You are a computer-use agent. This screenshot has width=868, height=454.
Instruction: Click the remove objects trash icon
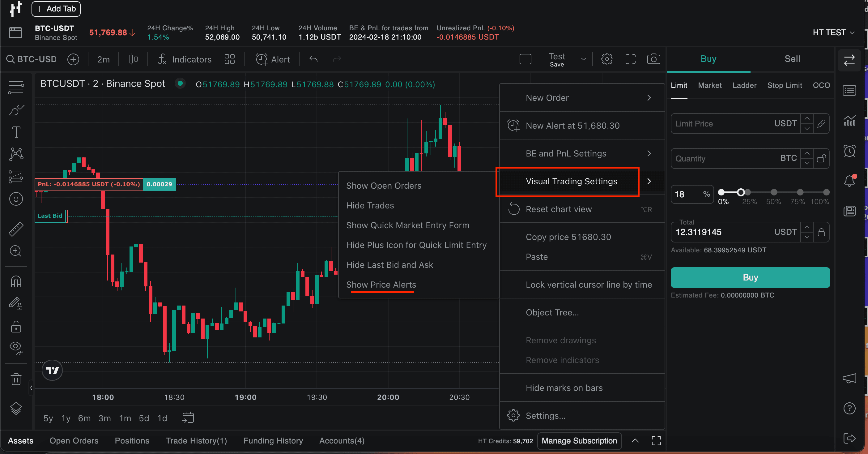coord(16,379)
